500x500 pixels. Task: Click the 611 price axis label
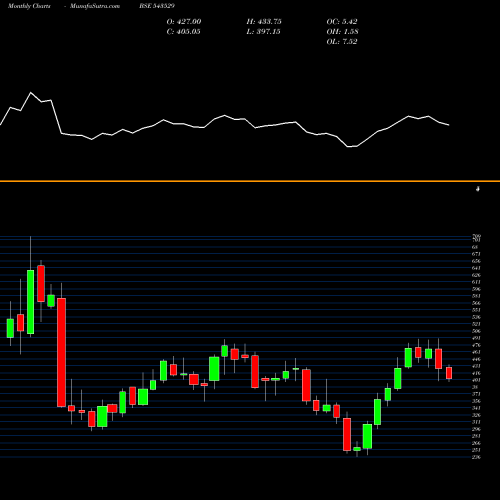[476, 282]
